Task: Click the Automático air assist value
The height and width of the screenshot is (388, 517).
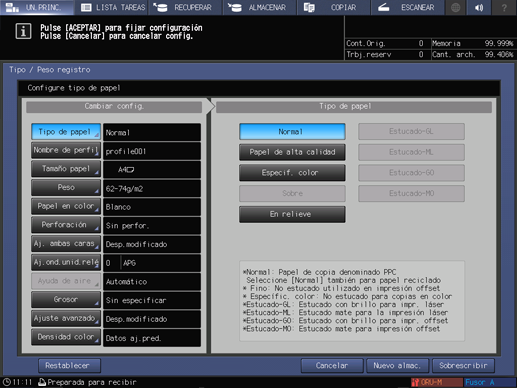Action: pos(152,282)
